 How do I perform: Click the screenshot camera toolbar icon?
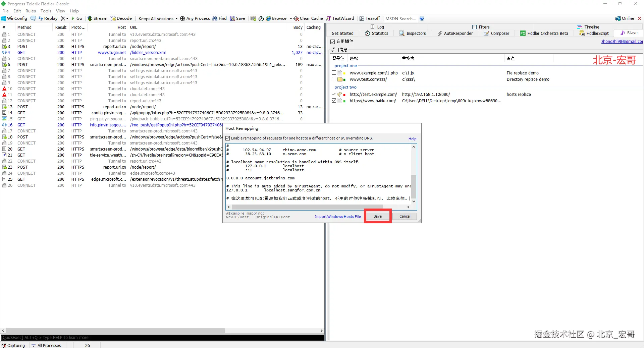[253, 18]
